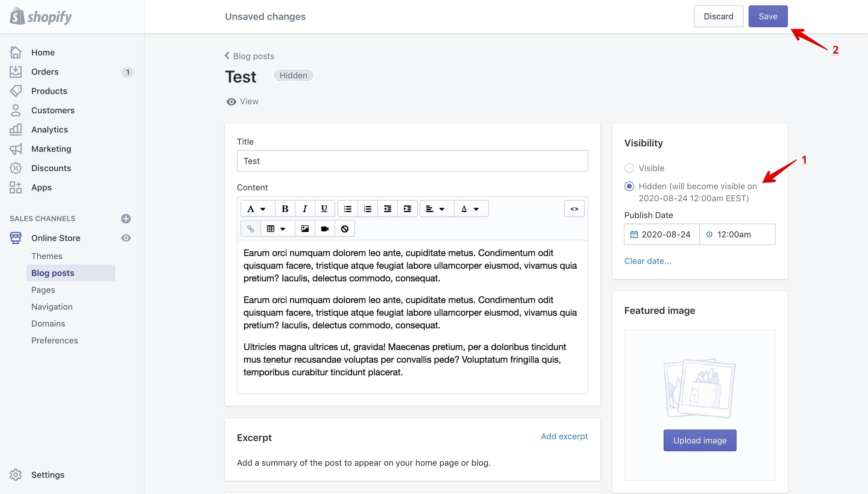
Task: Click the Orders count badge
Action: [127, 72]
